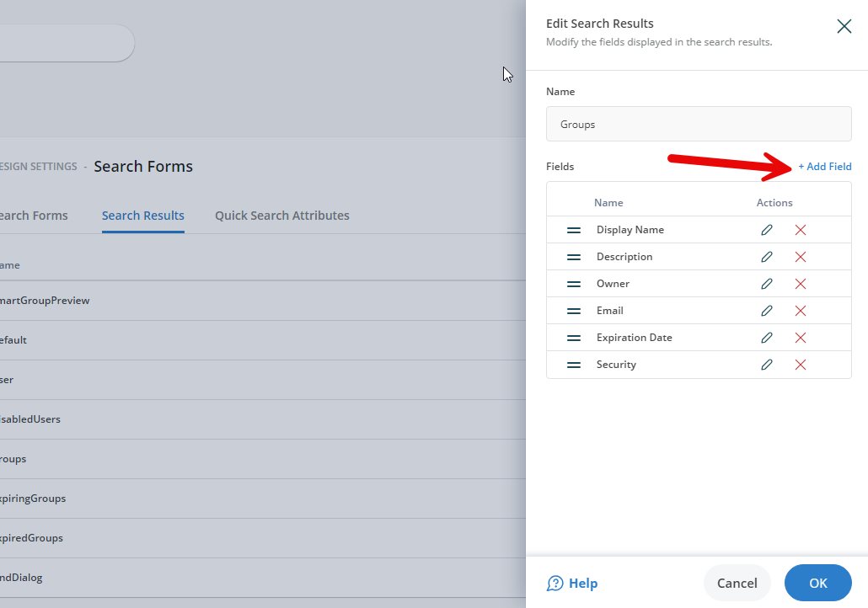Viewport: 868px width, 608px height.
Task: Edit the Security field
Action: pyautogui.click(x=767, y=364)
